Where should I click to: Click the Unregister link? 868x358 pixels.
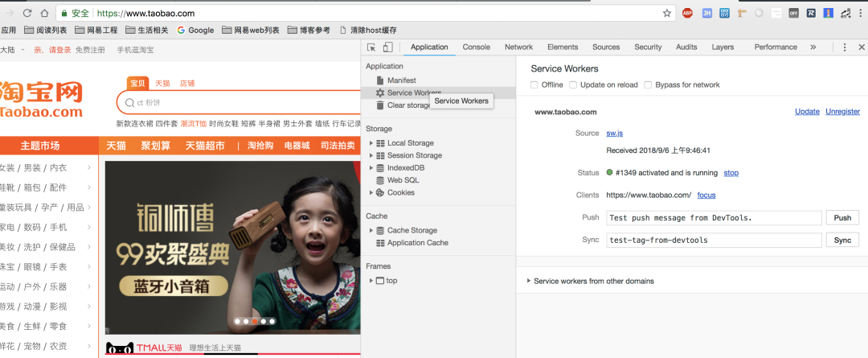pyautogui.click(x=842, y=112)
